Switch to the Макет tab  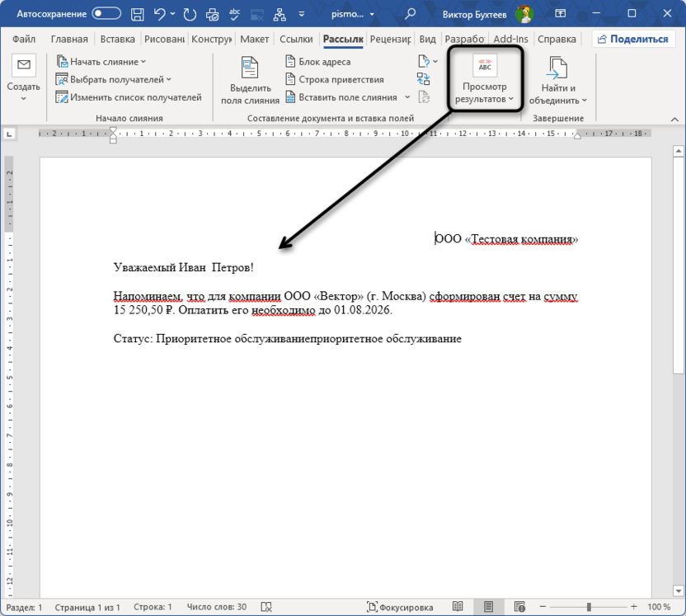click(254, 40)
